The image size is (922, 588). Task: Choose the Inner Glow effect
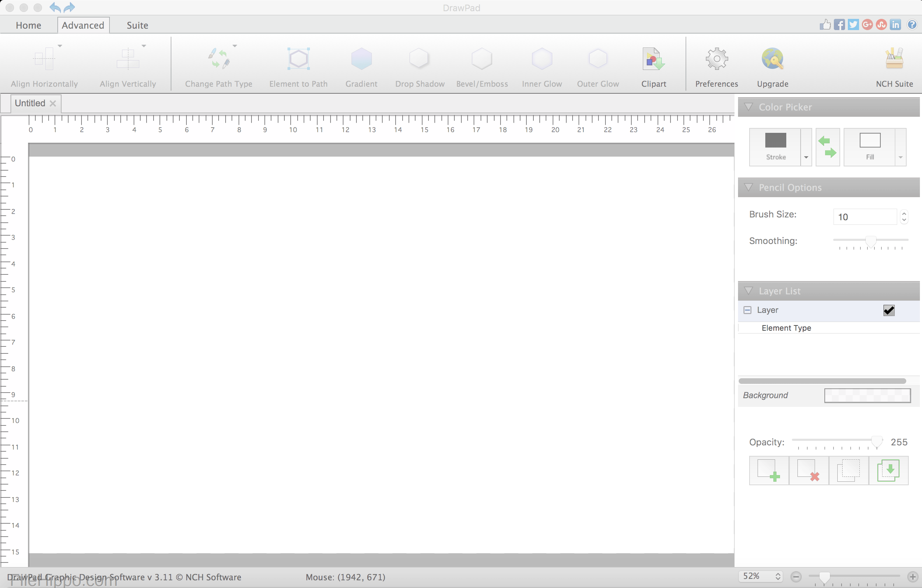(x=542, y=59)
